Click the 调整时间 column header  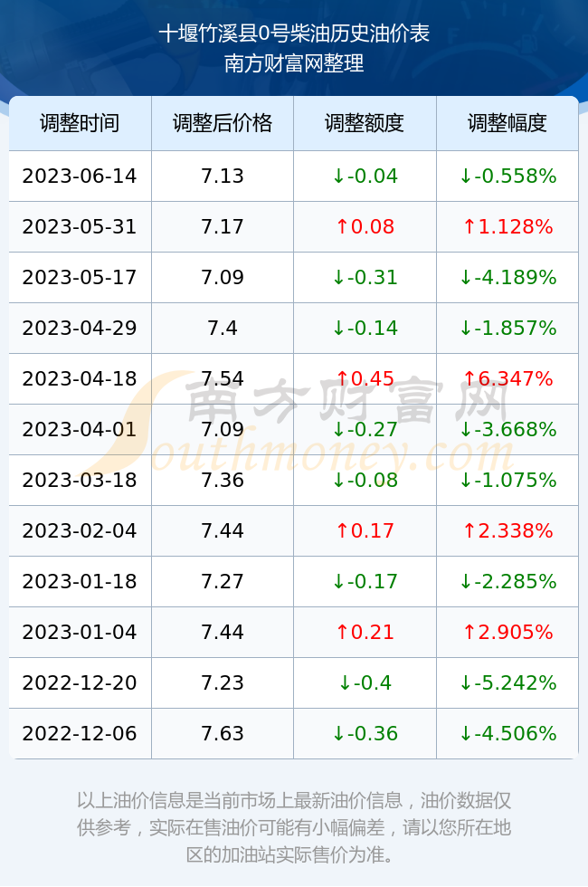[80, 123]
